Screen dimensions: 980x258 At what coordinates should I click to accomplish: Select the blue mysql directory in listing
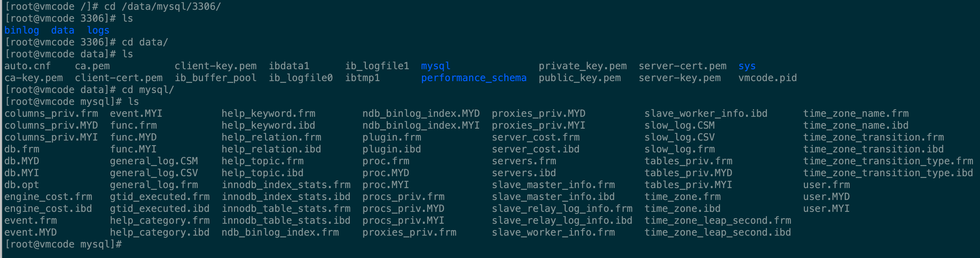435,66
